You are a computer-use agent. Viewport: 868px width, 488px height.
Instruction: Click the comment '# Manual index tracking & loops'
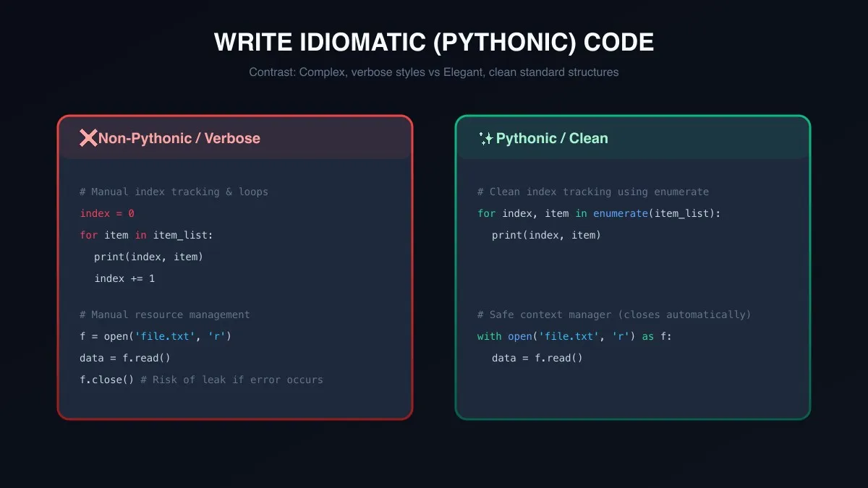174,192
